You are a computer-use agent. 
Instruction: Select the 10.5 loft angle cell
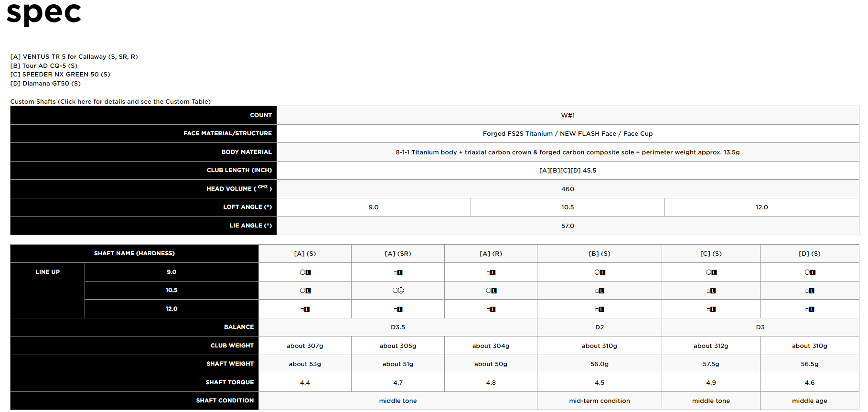[x=568, y=207]
